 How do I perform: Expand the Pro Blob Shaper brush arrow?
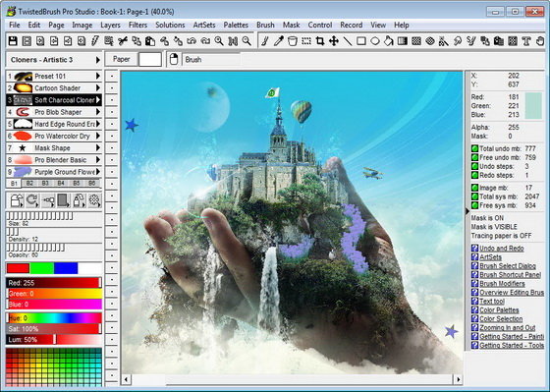[x=98, y=112]
